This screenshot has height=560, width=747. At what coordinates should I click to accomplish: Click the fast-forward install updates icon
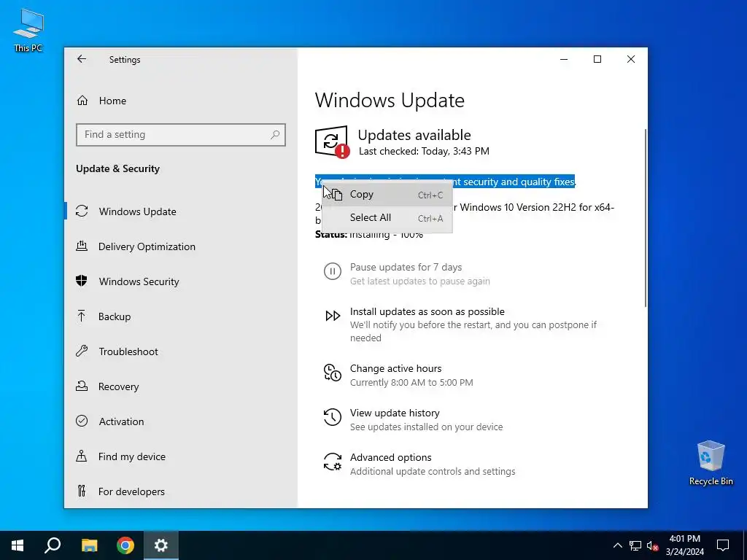pyautogui.click(x=333, y=316)
